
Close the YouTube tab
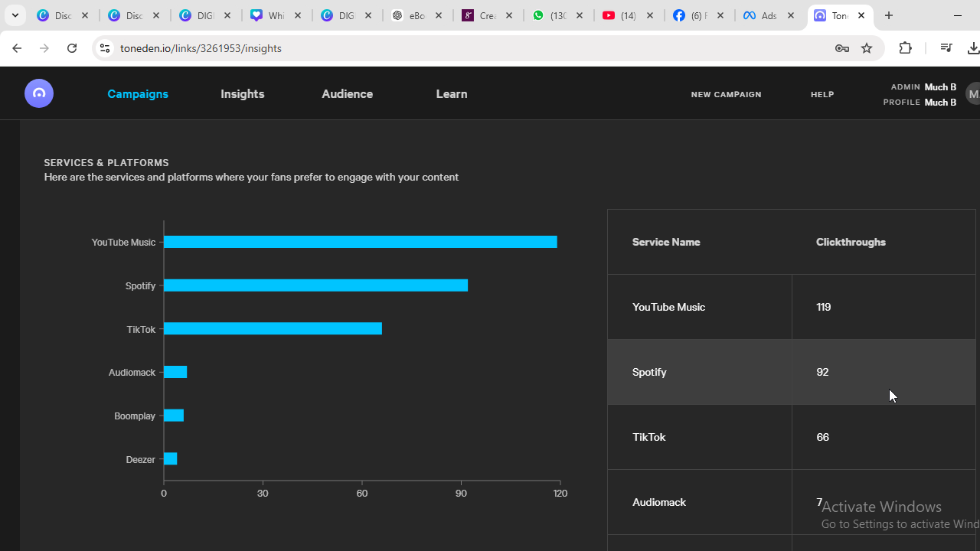650,15
